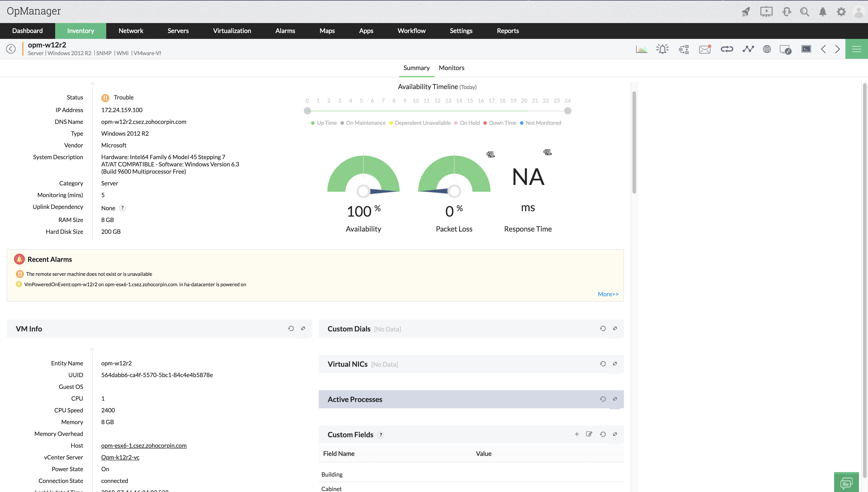Add a custom field with plus icon
This screenshot has width=868, height=492.
577,434
